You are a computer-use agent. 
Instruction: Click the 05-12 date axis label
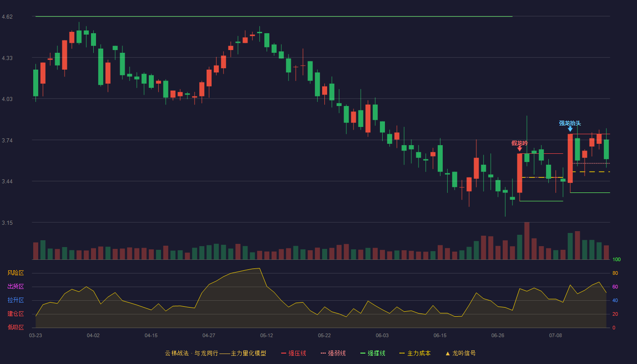pos(267,335)
